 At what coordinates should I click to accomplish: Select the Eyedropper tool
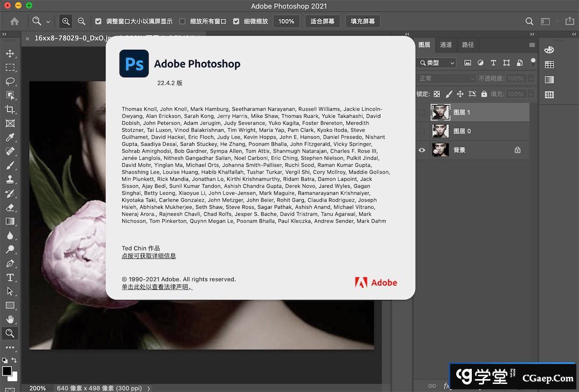coord(10,137)
